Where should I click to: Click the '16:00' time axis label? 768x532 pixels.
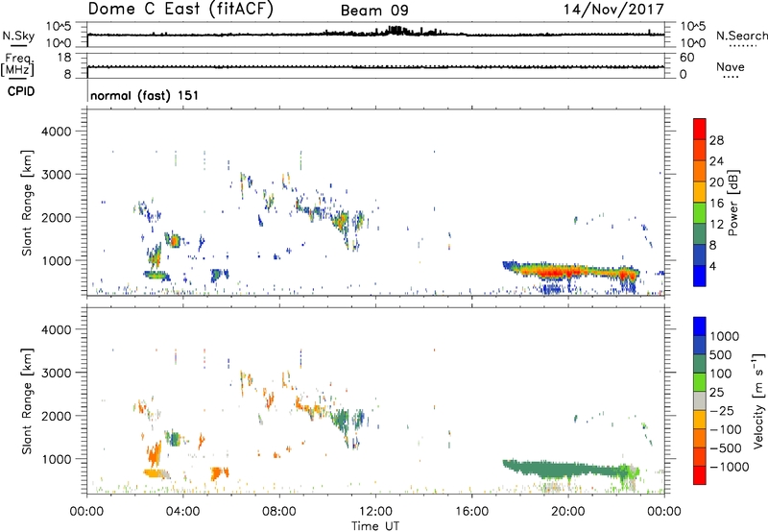(x=471, y=512)
